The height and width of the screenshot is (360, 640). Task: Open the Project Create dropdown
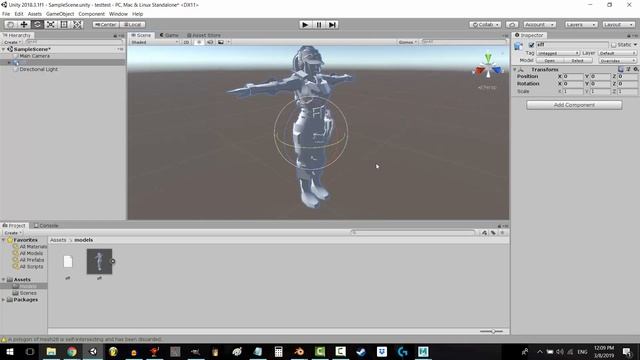(x=12, y=233)
